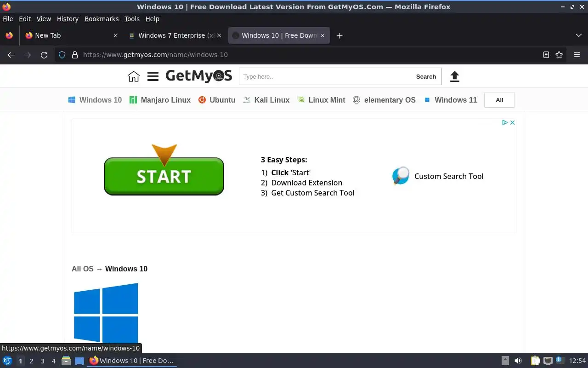
Task: Click the All OS breadcrumb link
Action: (83, 269)
